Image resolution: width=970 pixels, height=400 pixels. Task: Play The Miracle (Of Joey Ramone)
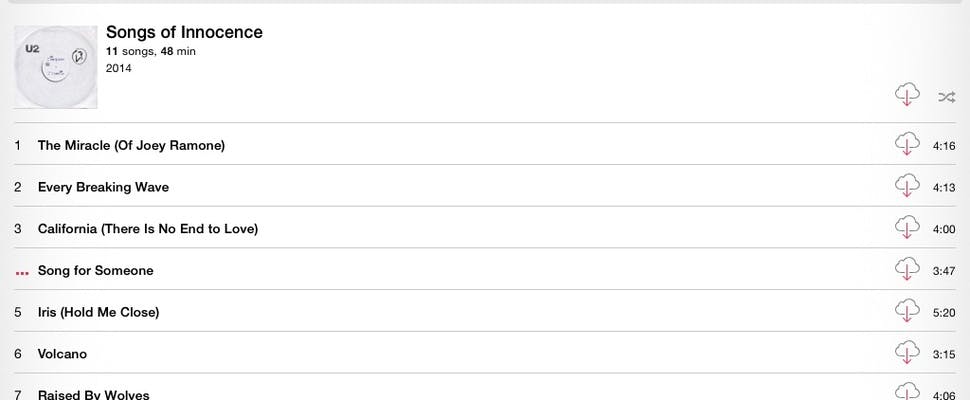point(131,145)
